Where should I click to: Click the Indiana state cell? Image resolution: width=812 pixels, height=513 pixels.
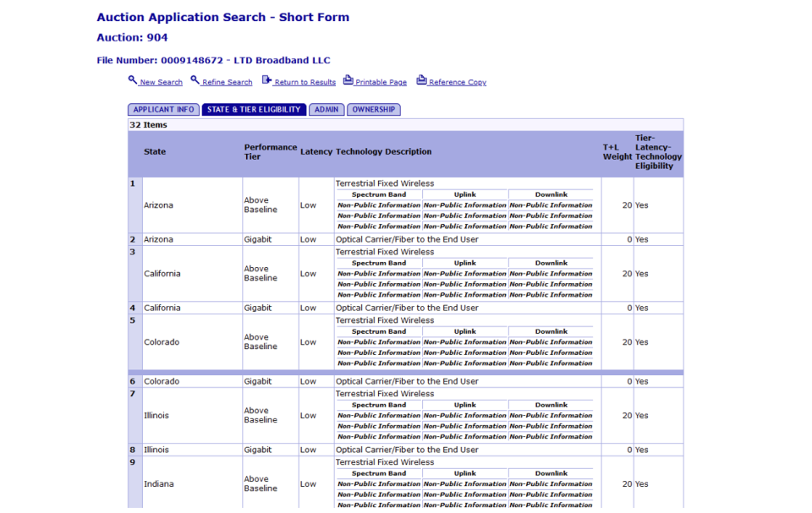pos(159,484)
